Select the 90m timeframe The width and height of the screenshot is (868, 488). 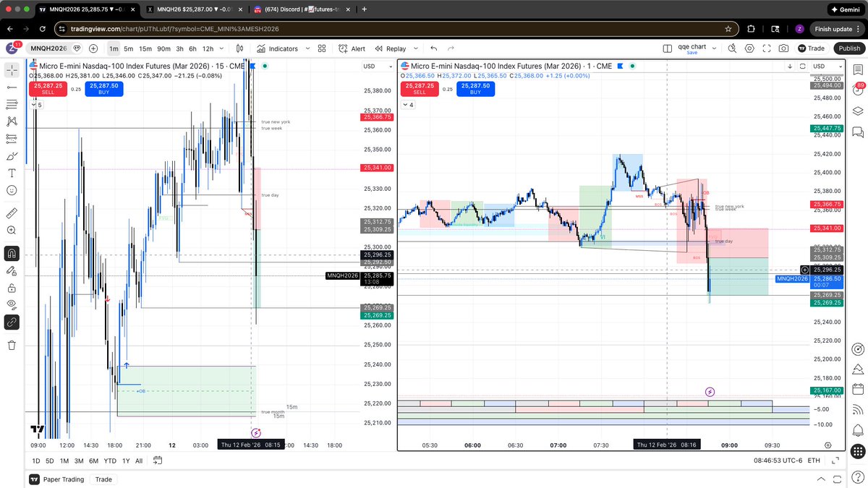(x=163, y=48)
